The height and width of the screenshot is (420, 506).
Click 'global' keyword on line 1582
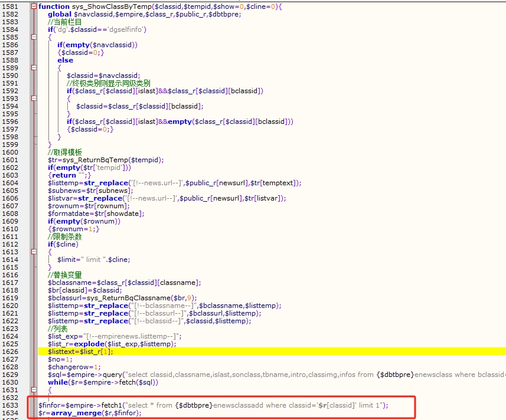coord(60,14)
